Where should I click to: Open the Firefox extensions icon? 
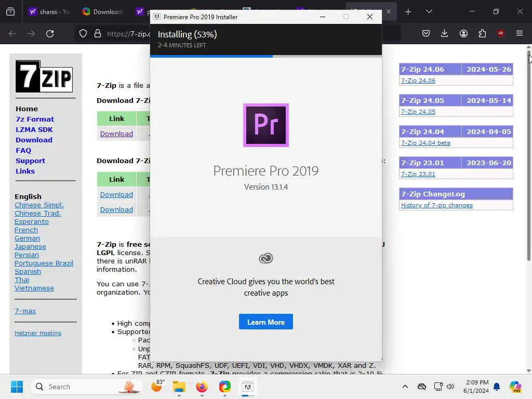(482, 33)
